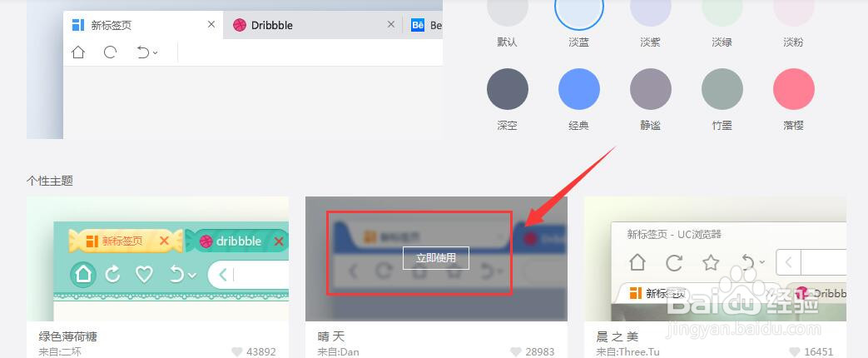Click the 绿色薄荷糖 theme title
Image resolution: width=868 pixels, height=358 pixels.
pos(68,336)
